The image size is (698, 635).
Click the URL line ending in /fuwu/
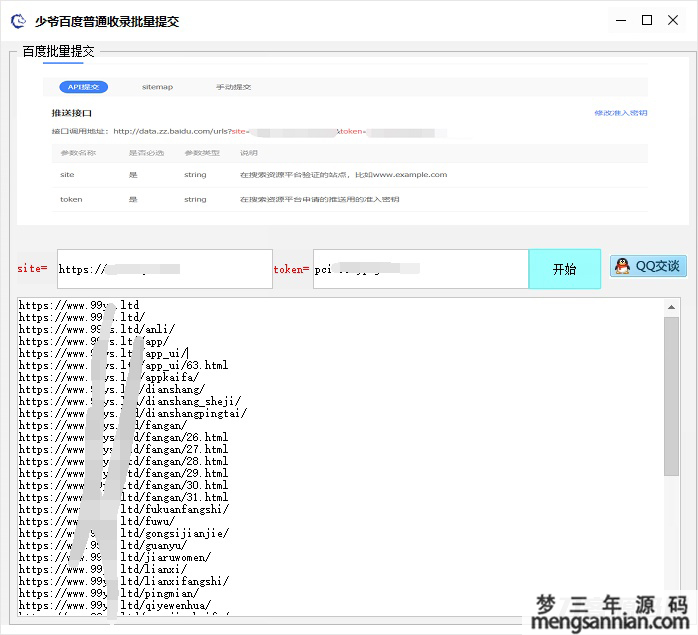coord(97,521)
